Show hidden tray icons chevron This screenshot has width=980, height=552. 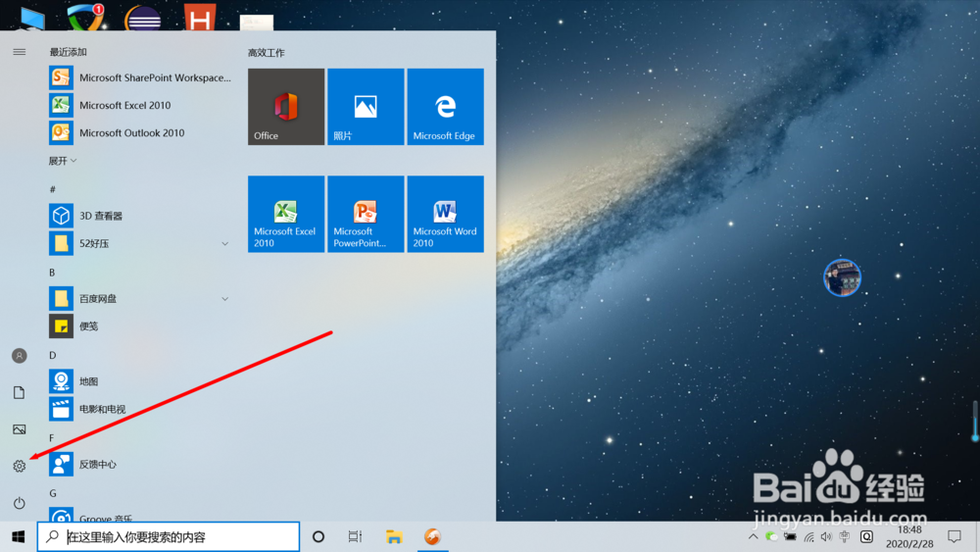tap(753, 536)
